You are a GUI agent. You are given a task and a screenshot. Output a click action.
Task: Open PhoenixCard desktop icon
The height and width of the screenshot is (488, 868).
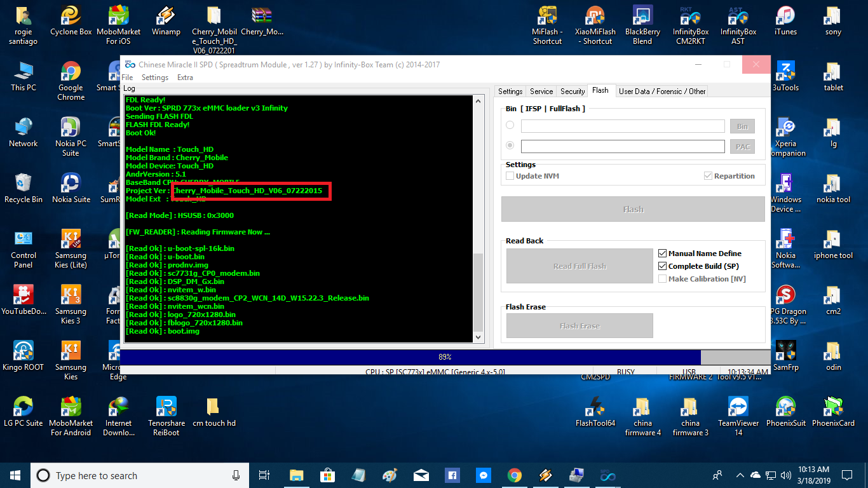833,412
